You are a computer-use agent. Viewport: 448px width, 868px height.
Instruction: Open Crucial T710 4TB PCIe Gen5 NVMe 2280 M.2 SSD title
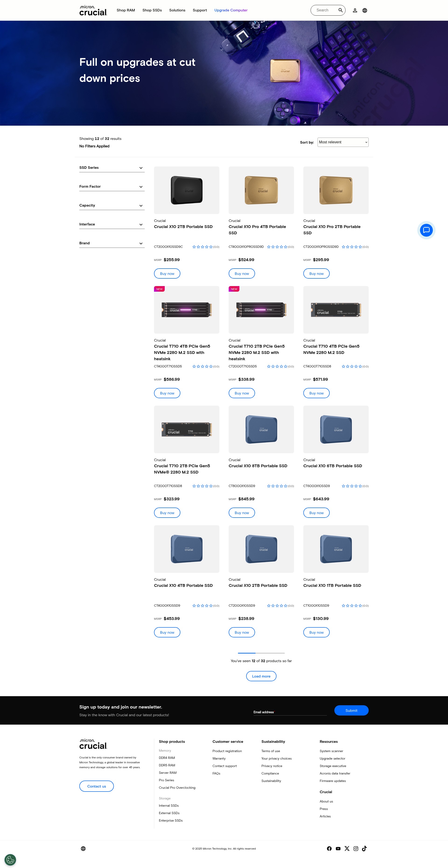pyautogui.click(x=331, y=349)
